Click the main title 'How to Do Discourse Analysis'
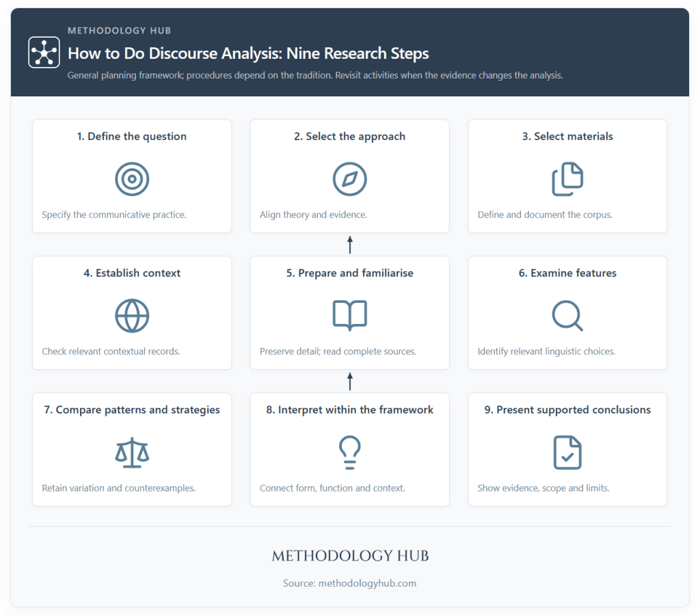This screenshot has height=616, width=700. pyautogui.click(x=247, y=53)
